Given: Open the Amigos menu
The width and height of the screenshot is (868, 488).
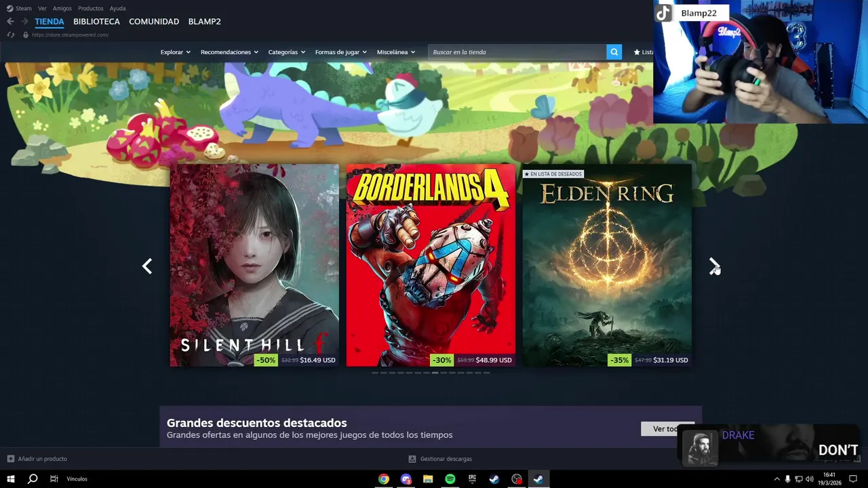Looking at the screenshot, I should pos(62,8).
